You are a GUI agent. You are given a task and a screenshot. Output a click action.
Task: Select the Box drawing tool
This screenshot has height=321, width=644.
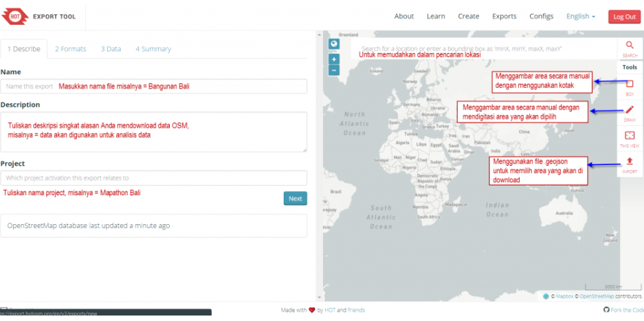pyautogui.click(x=630, y=84)
